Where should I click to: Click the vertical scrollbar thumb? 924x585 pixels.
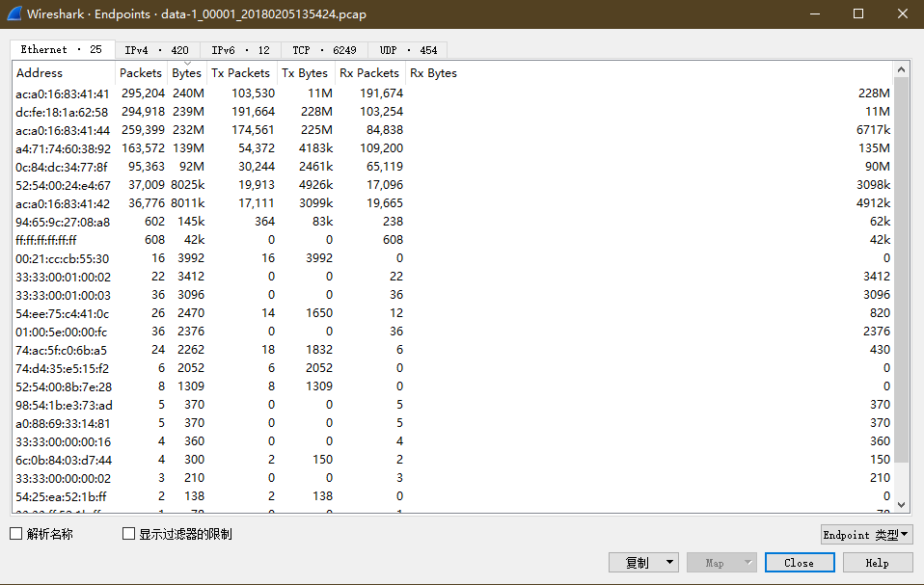901,268
